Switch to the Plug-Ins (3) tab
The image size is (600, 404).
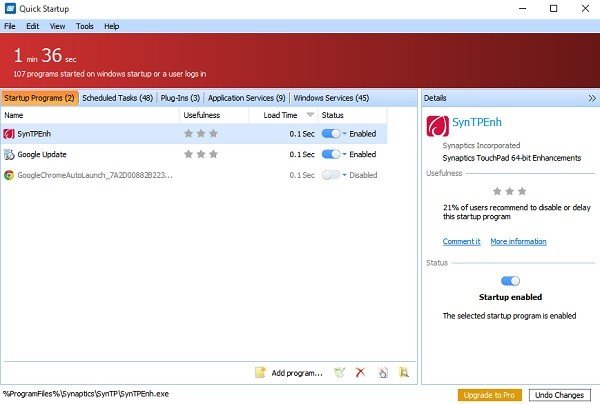180,98
